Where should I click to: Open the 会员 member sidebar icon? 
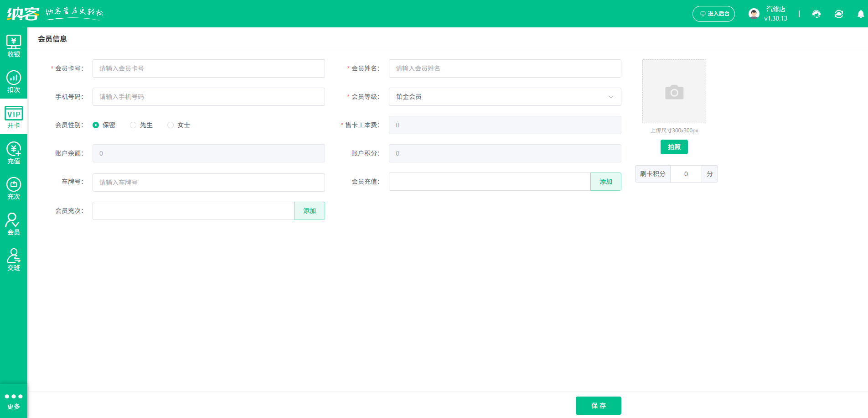pyautogui.click(x=14, y=224)
